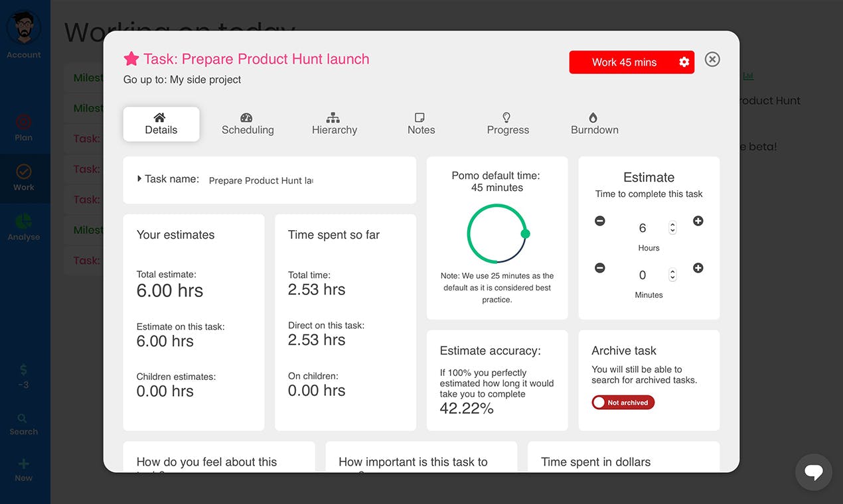Click the Minutes spinner arrows
The width and height of the screenshot is (843, 504).
672,275
